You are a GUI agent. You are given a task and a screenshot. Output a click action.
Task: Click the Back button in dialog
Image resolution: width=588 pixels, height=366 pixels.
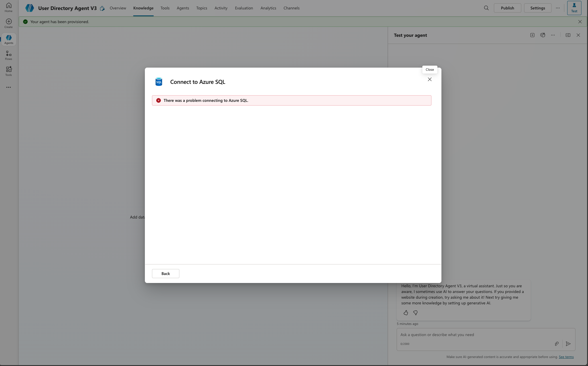click(165, 274)
